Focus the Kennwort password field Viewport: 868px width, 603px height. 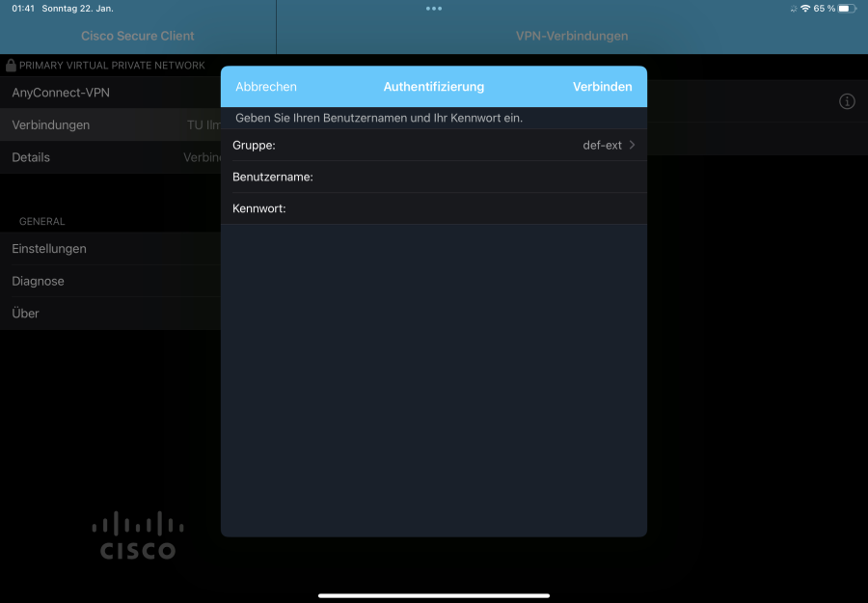point(433,208)
